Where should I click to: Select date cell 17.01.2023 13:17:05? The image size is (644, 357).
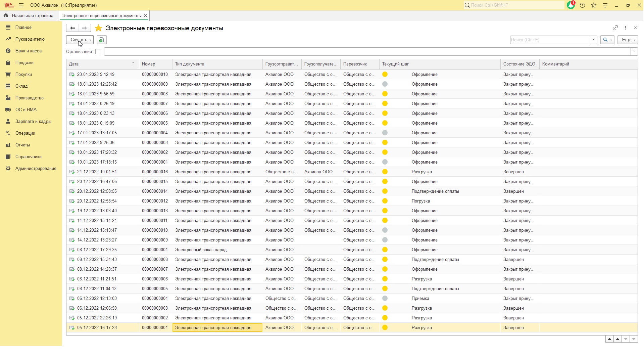[x=103, y=133]
